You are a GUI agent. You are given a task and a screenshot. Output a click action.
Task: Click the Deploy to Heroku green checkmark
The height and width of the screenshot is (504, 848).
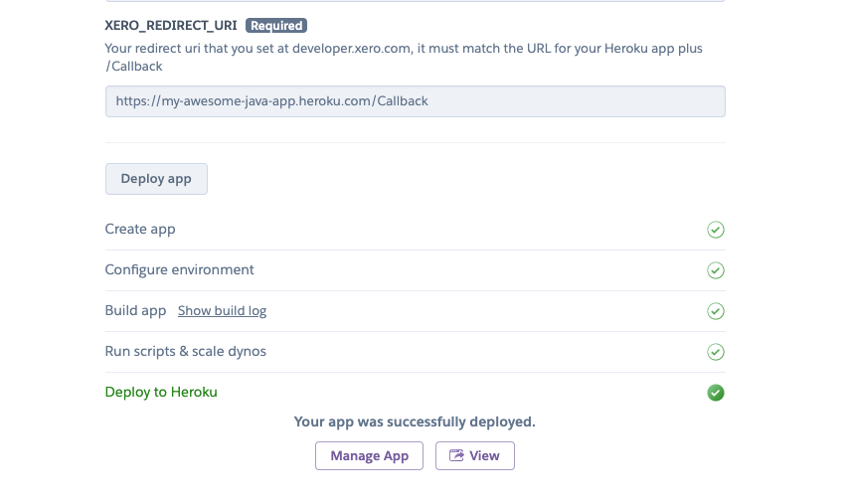click(x=716, y=393)
